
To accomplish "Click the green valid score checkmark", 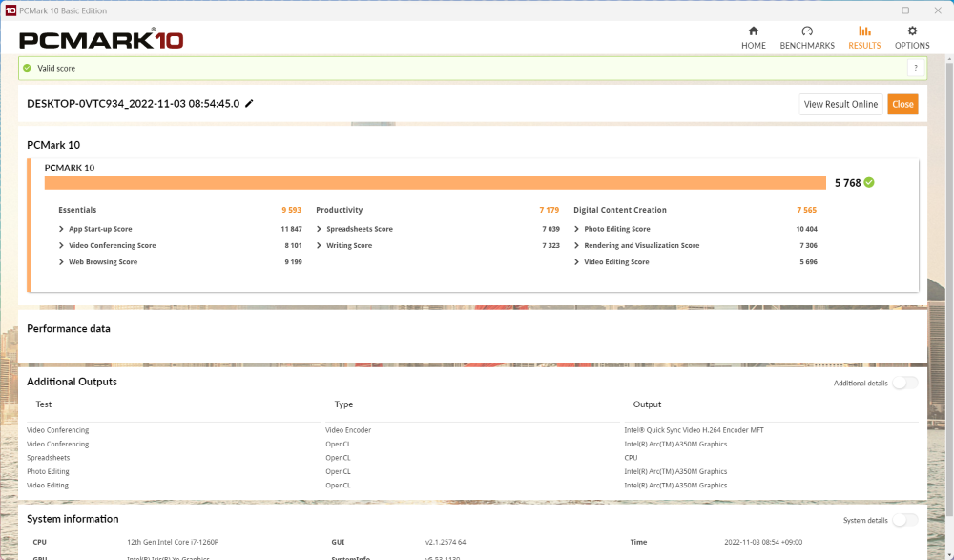I will click(x=28, y=69).
